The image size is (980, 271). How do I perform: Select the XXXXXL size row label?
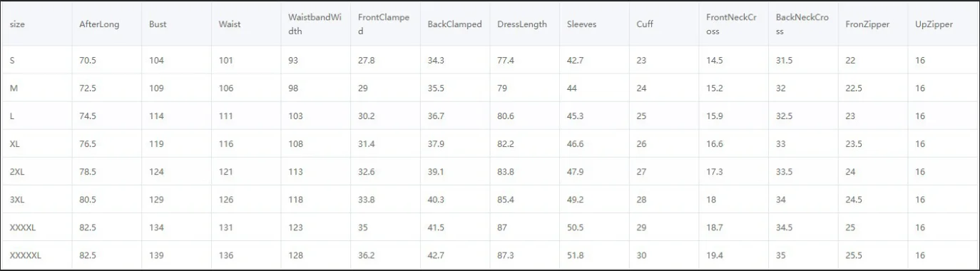pos(26,255)
